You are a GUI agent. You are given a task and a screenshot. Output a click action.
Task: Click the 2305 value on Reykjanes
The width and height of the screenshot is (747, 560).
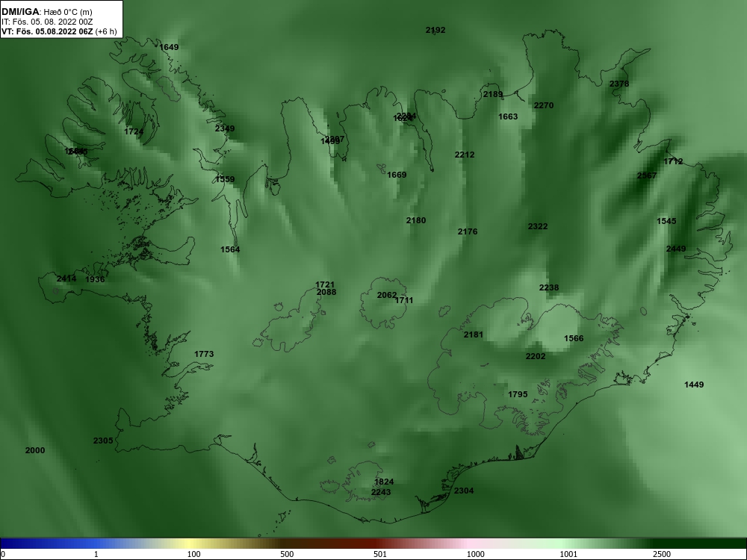click(103, 441)
